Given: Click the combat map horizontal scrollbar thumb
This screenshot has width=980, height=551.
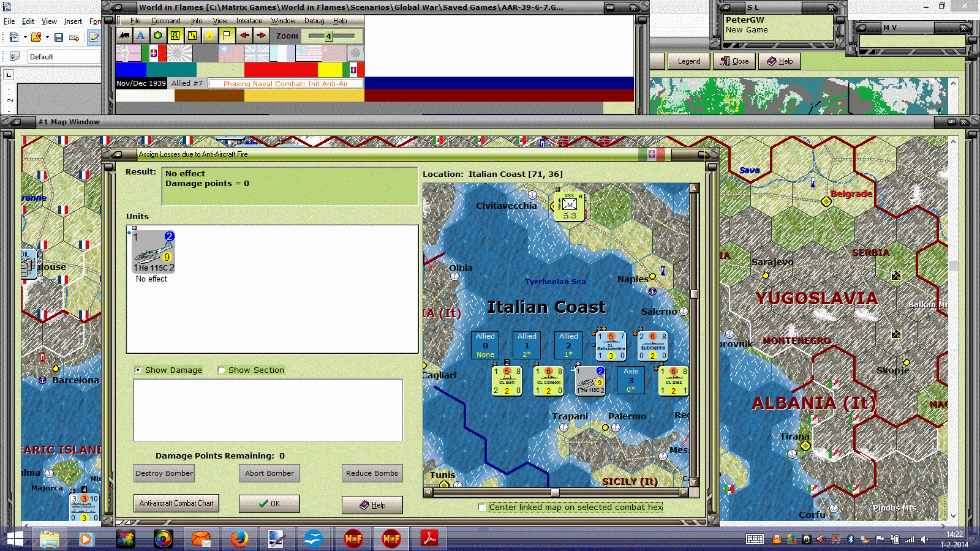Looking at the screenshot, I should coord(555,492).
